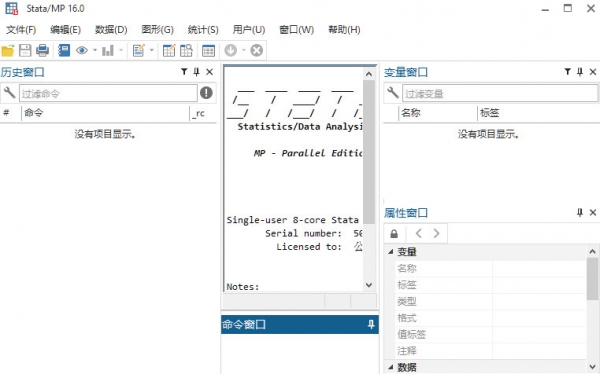Click the Open file folder icon
The image size is (600, 374).
[x=8, y=51]
